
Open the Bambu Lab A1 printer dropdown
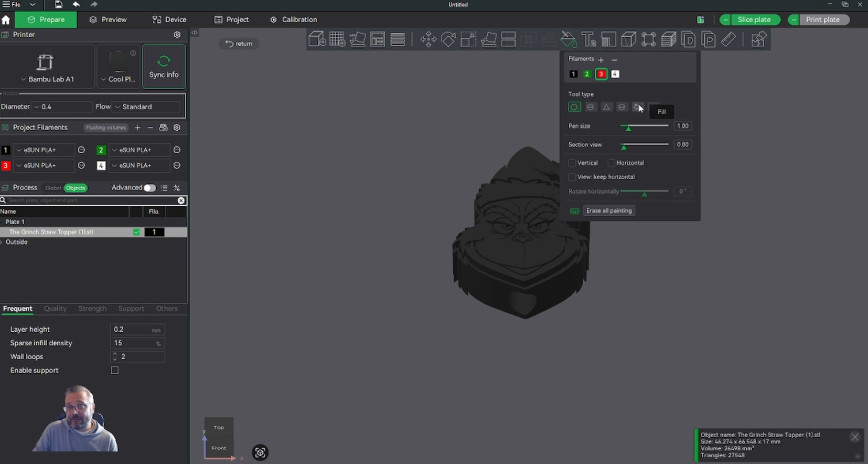pyautogui.click(x=47, y=79)
